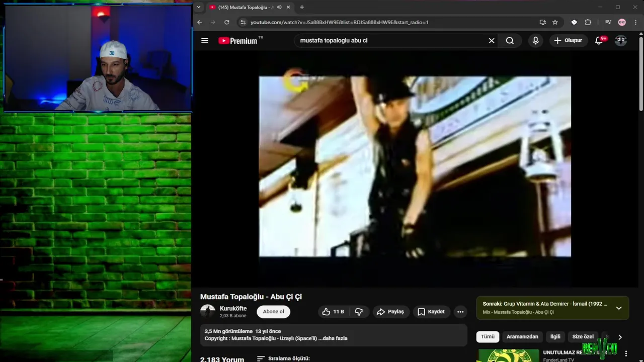Open Sıralama ölçütü sort dropdown
Image resolution: width=644 pixels, height=362 pixels.
coord(283,358)
